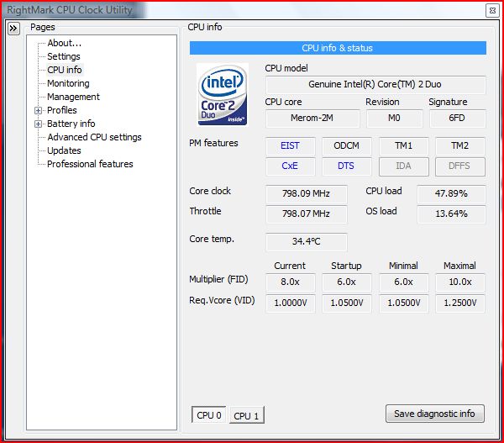Click the Minimal multiplier value

pyautogui.click(x=403, y=282)
